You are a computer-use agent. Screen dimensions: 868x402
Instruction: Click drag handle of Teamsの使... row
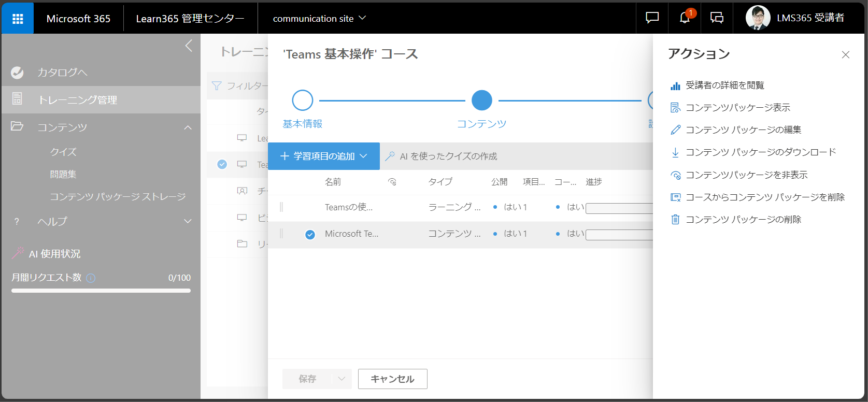click(x=281, y=207)
